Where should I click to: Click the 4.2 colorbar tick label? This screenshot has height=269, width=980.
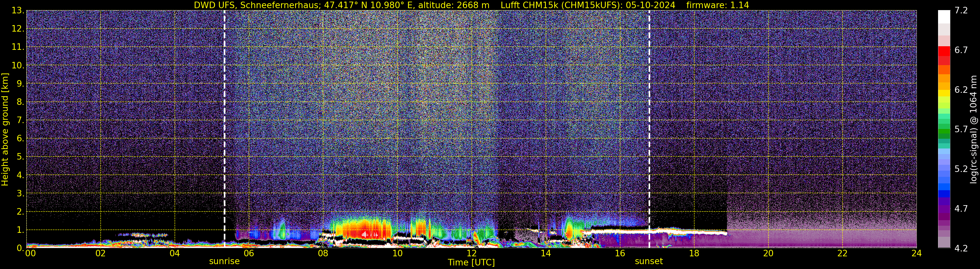pos(961,248)
